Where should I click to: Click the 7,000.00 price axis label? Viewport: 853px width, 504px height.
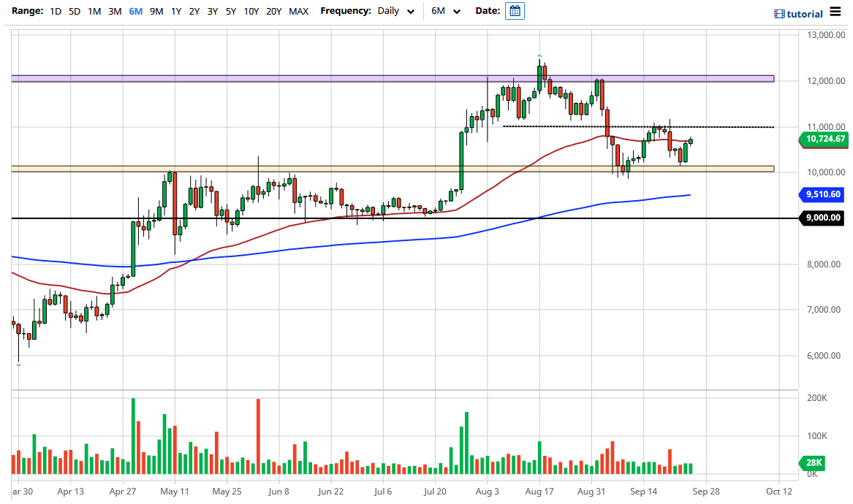(x=824, y=310)
